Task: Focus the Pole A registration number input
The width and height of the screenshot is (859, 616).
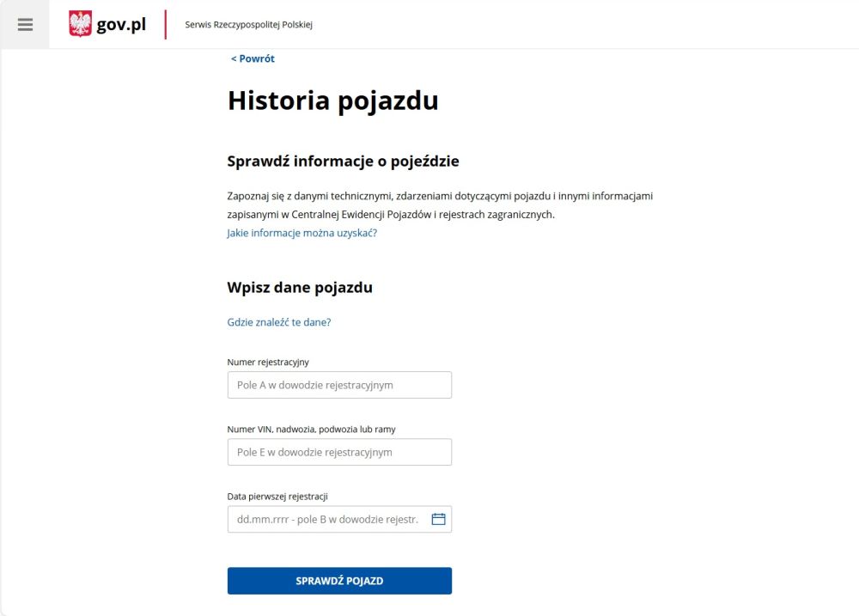Action: 339,385
